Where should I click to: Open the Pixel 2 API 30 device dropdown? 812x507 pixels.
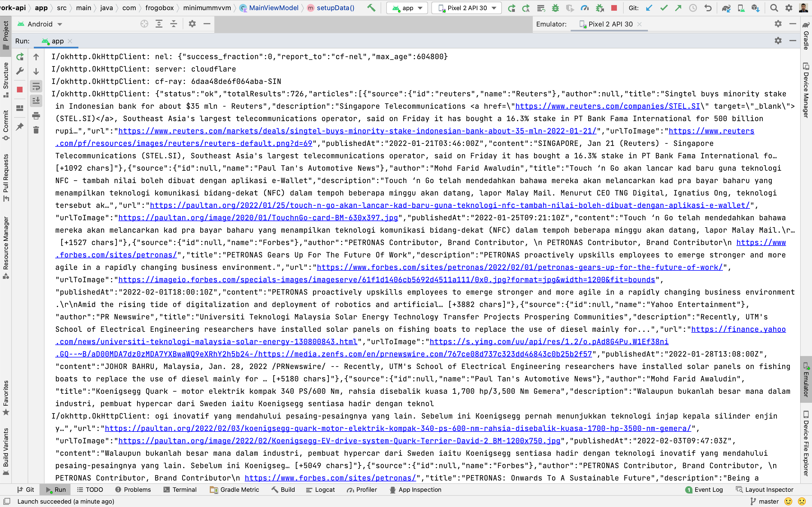pos(467,8)
